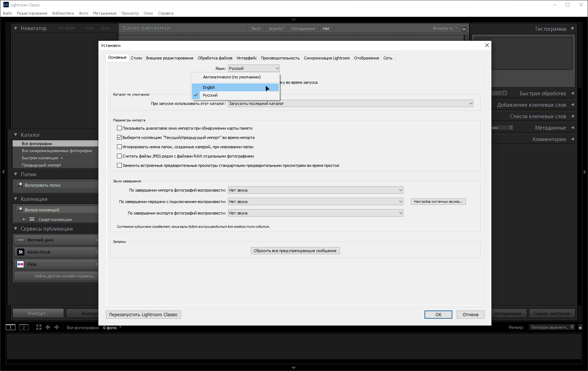Collapse the Папки panel triangle
The height and width of the screenshot is (371, 588).
click(x=15, y=174)
